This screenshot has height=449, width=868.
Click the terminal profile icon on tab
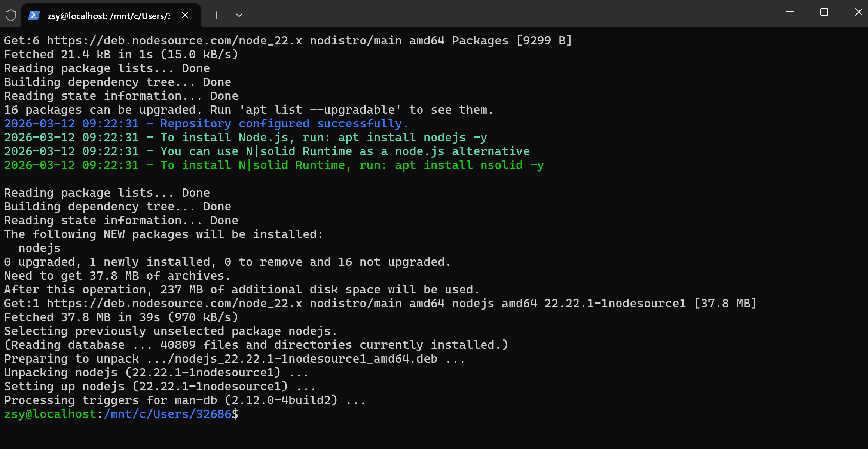(34, 15)
